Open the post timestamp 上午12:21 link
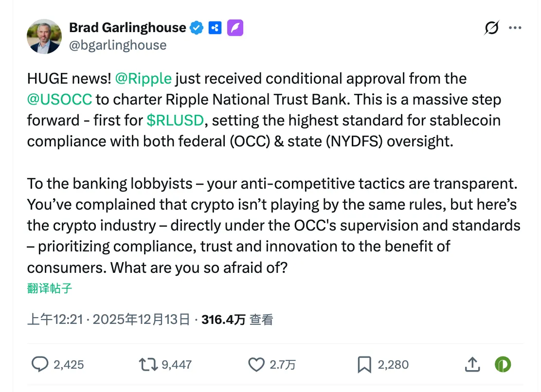The image size is (541, 392). [55, 319]
